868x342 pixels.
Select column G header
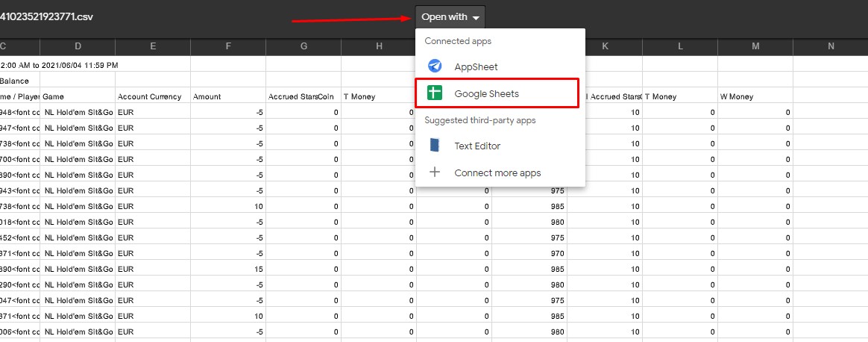(x=304, y=46)
